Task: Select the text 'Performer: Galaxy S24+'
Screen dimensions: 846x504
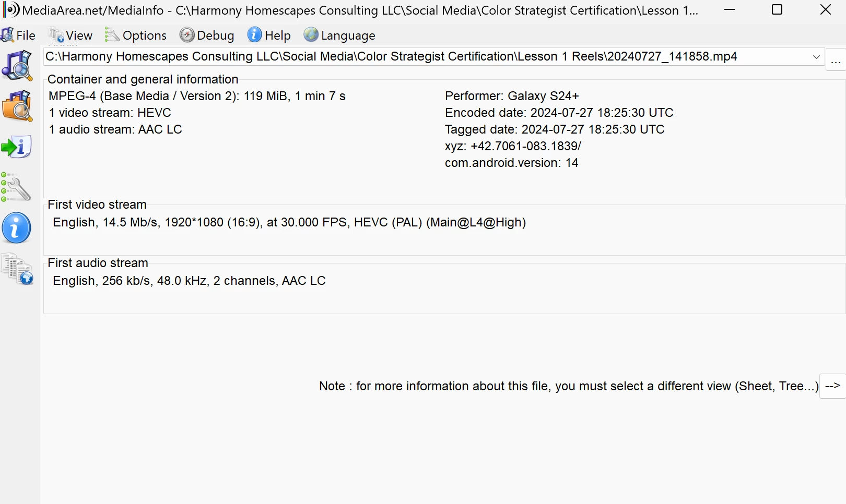Action: click(x=512, y=96)
